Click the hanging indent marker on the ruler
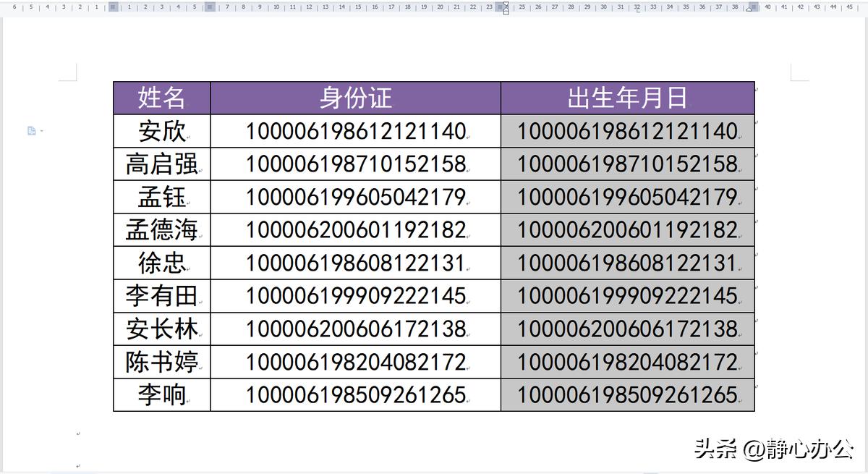The width and height of the screenshot is (868, 474). (x=507, y=10)
